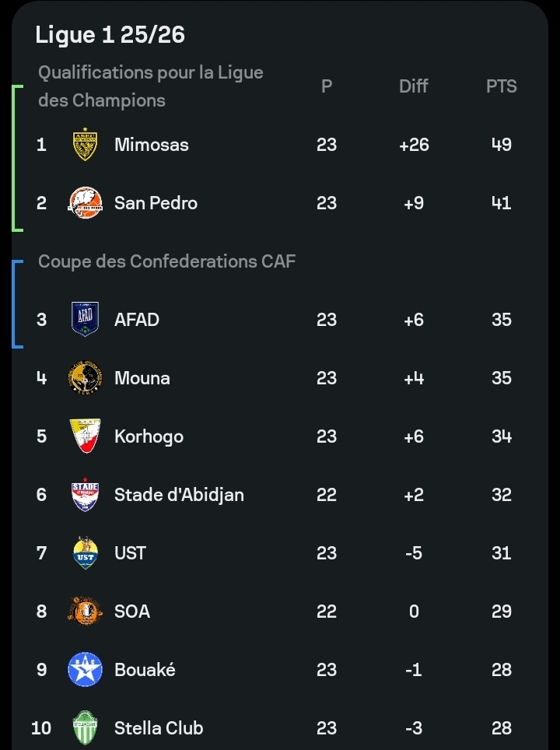This screenshot has height=750, width=560.
Task: Click the Coupe des Confederations CAF label
Action: [166, 261]
